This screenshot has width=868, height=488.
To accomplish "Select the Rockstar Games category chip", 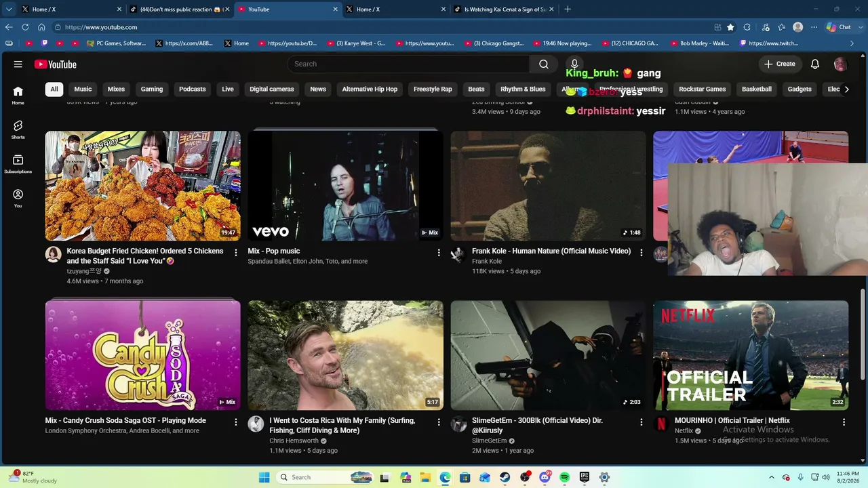I will 703,89.
